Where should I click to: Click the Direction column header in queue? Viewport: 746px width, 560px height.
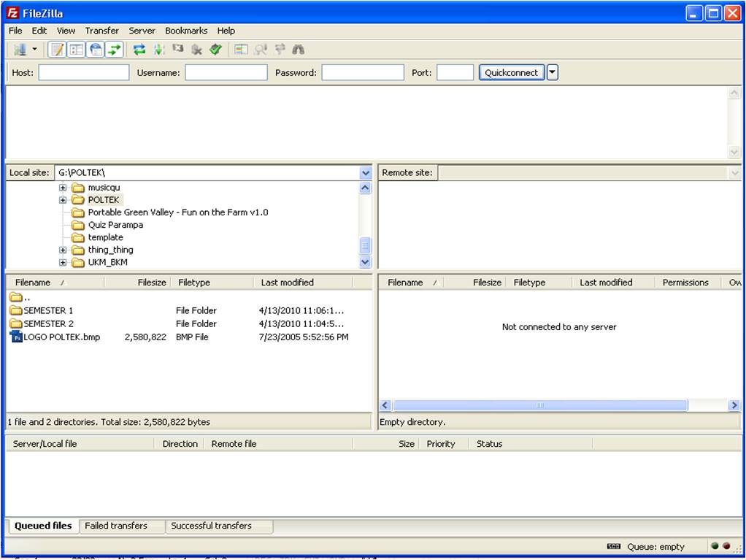[x=180, y=443]
